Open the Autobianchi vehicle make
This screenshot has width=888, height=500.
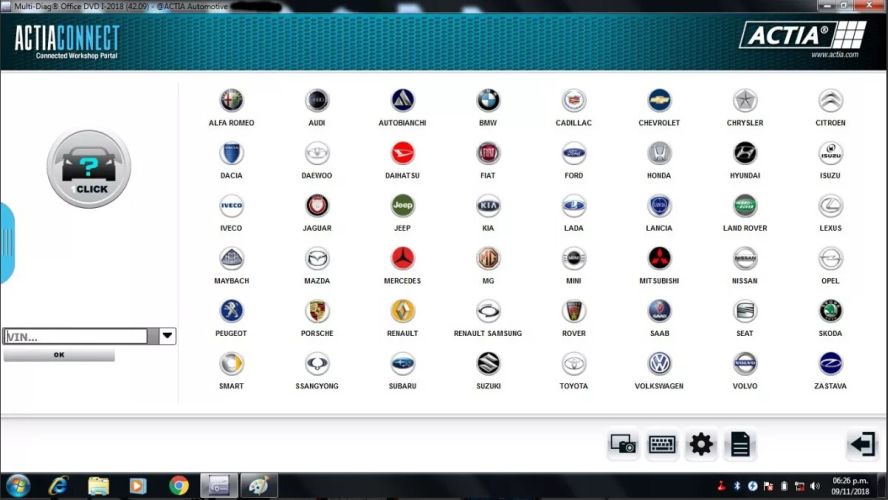(403, 101)
